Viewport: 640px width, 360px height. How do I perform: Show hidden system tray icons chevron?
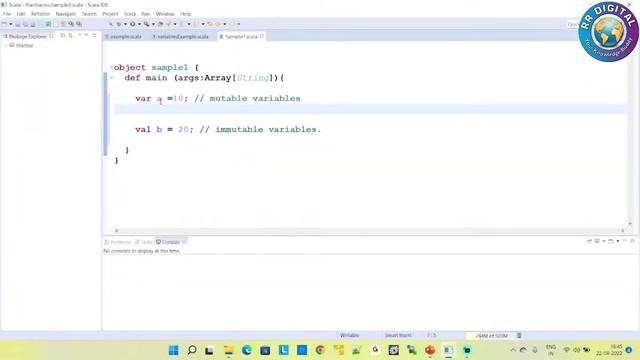513,350
